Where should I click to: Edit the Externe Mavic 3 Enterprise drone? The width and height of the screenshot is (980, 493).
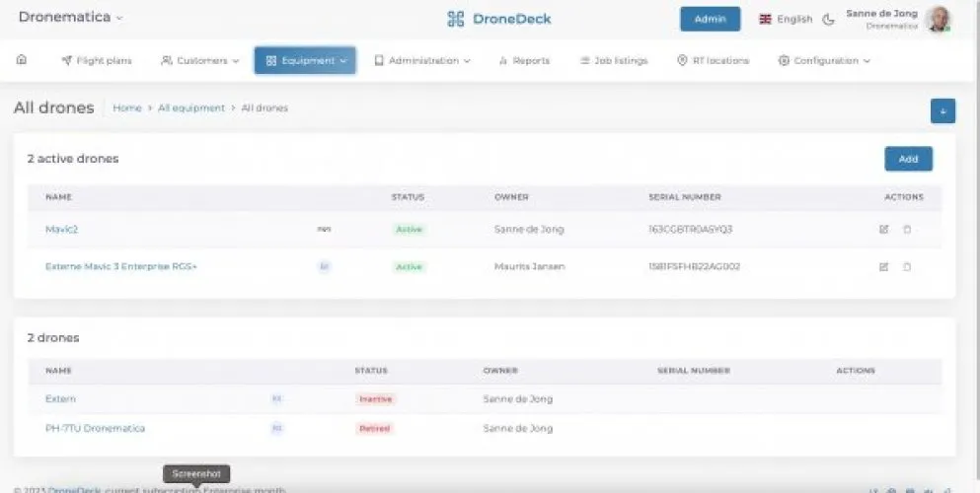coord(883,266)
